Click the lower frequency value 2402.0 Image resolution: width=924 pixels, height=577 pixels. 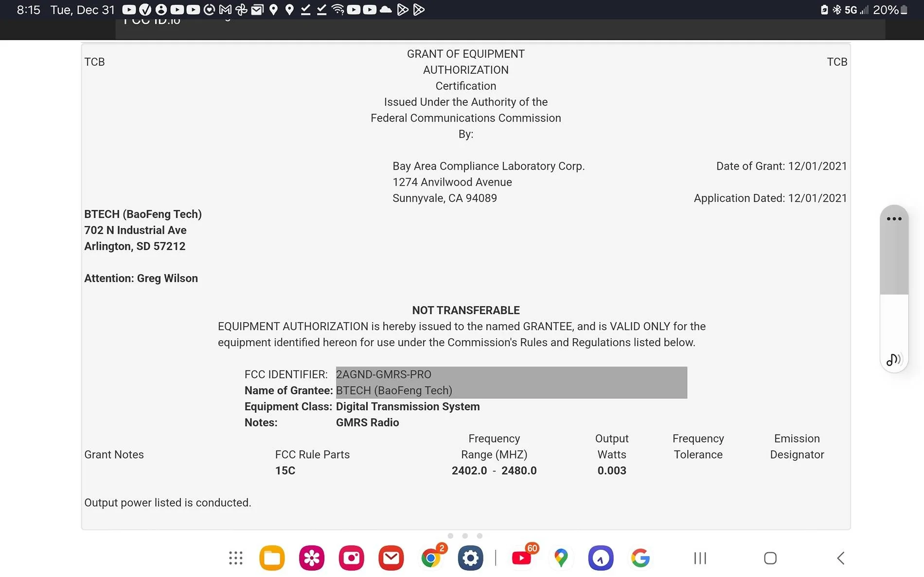pyautogui.click(x=469, y=471)
